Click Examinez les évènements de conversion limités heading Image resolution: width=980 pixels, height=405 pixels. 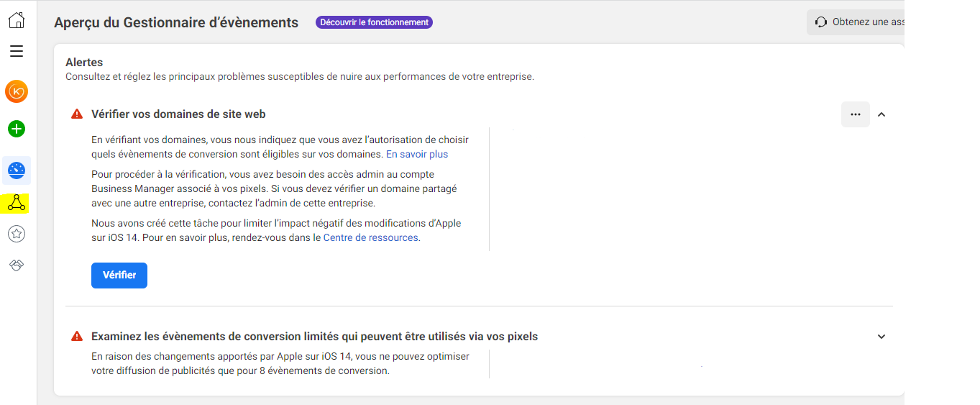pyautogui.click(x=314, y=336)
